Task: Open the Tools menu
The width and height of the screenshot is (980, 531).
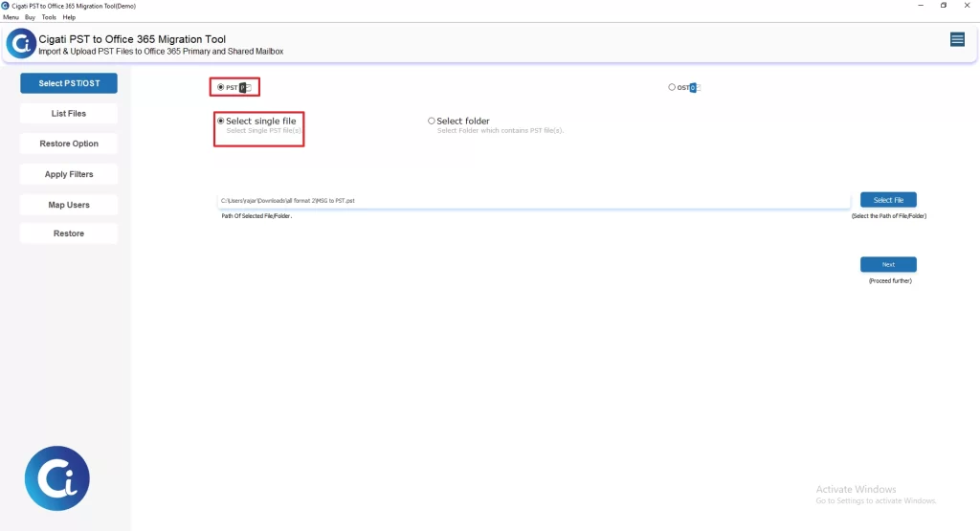Action: 49,17
